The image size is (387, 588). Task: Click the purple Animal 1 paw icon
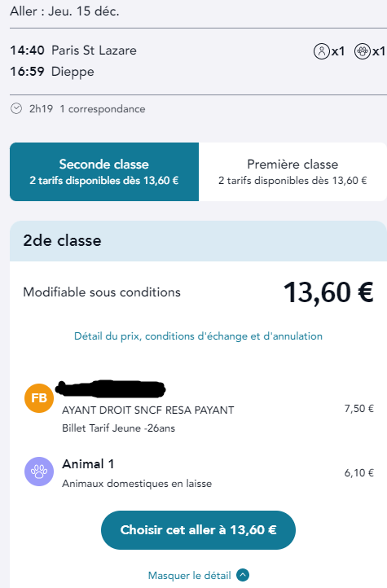coord(39,472)
